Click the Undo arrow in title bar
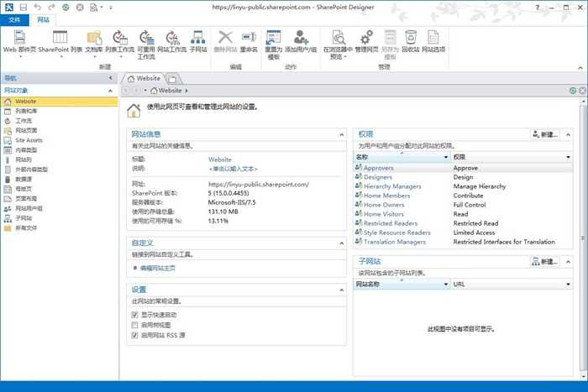 pyautogui.click(x=37, y=7)
